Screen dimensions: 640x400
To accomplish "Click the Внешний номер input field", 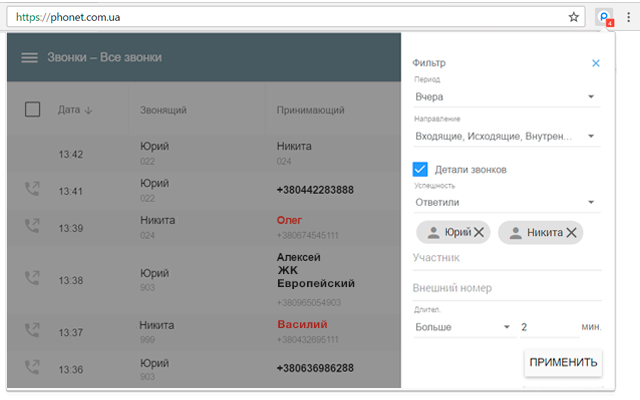I will (505, 289).
